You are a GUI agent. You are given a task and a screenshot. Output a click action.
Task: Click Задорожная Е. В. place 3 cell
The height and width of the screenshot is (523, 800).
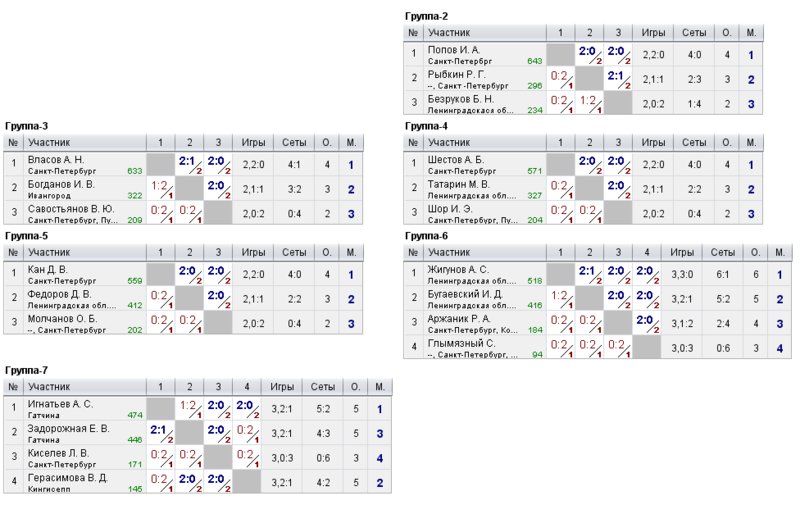(x=380, y=434)
